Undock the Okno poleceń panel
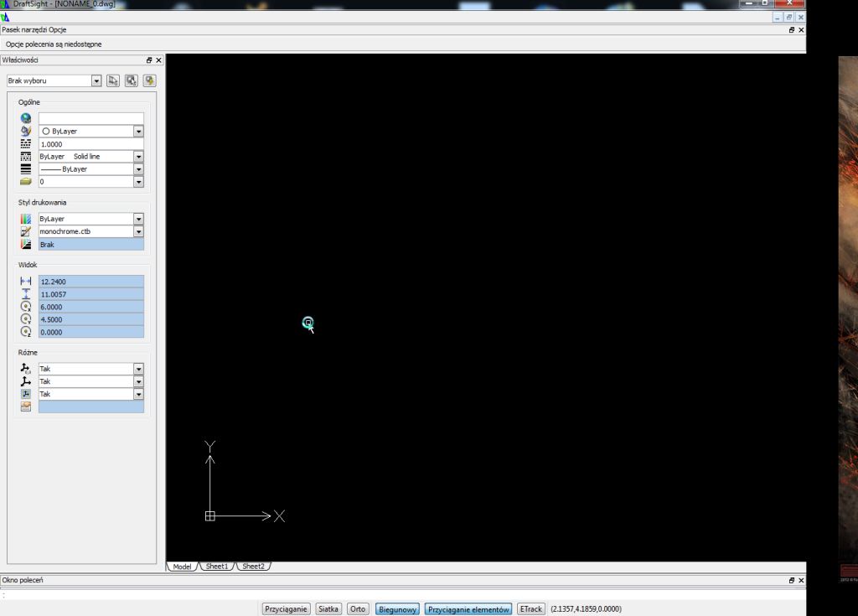 (791, 581)
